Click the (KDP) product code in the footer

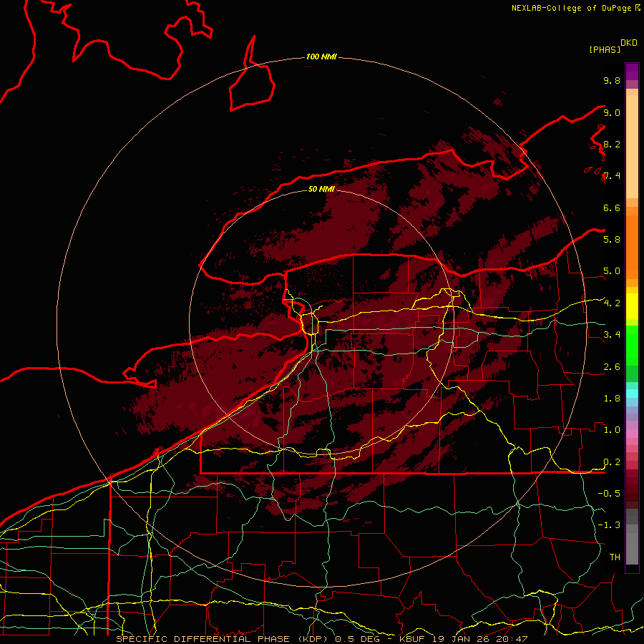[x=313, y=639]
